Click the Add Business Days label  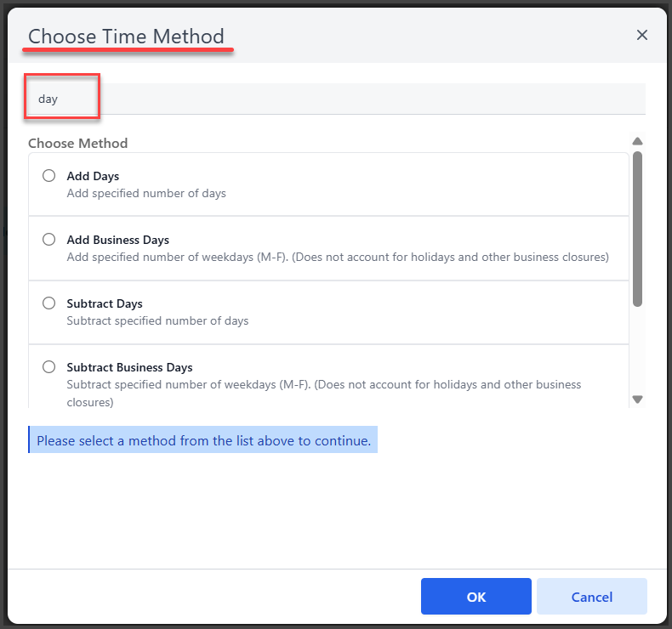(x=118, y=241)
